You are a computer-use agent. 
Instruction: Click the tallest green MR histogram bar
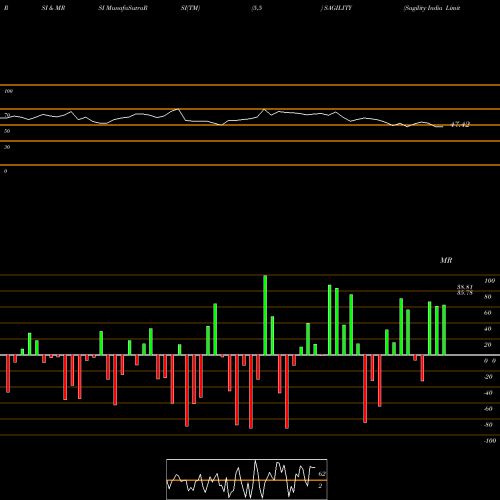tap(265, 315)
